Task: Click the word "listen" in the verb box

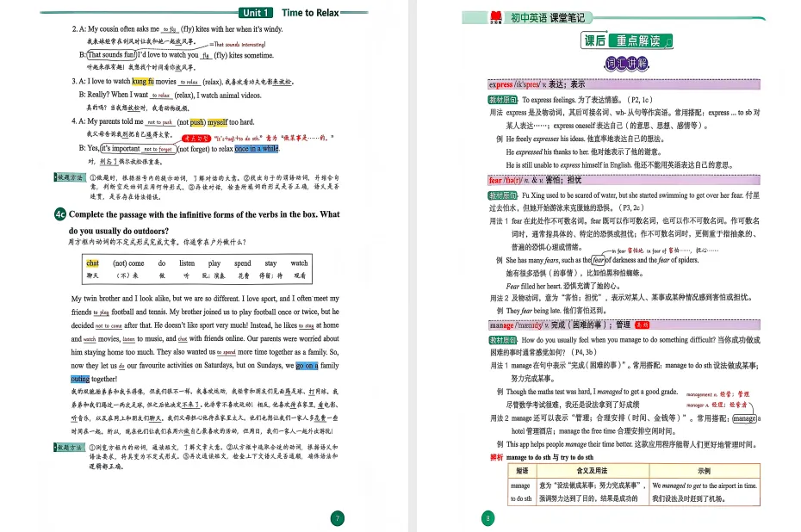Action: tap(187, 263)
